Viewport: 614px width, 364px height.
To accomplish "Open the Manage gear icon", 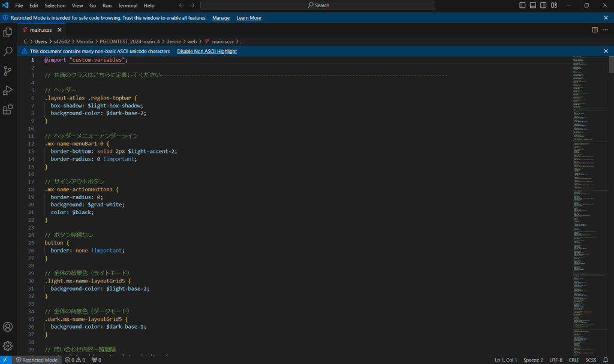I will pos(8,346).
